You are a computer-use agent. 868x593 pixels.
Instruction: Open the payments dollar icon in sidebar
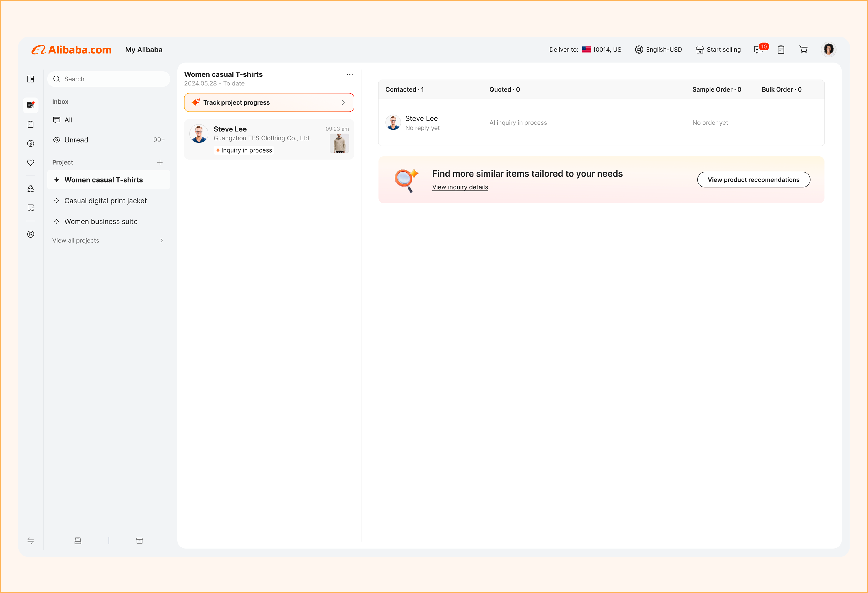(x=31, y=144)
